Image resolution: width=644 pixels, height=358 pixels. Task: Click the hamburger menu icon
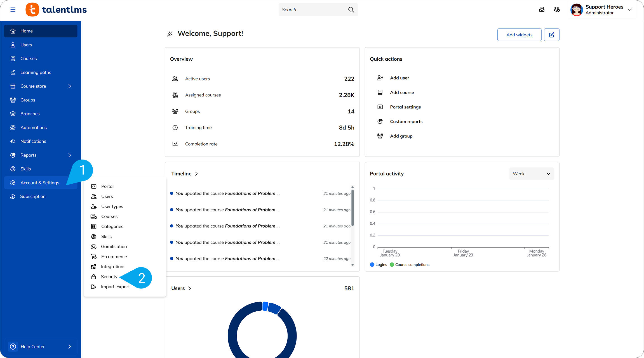pyautogui.click(x=13, y=10)
